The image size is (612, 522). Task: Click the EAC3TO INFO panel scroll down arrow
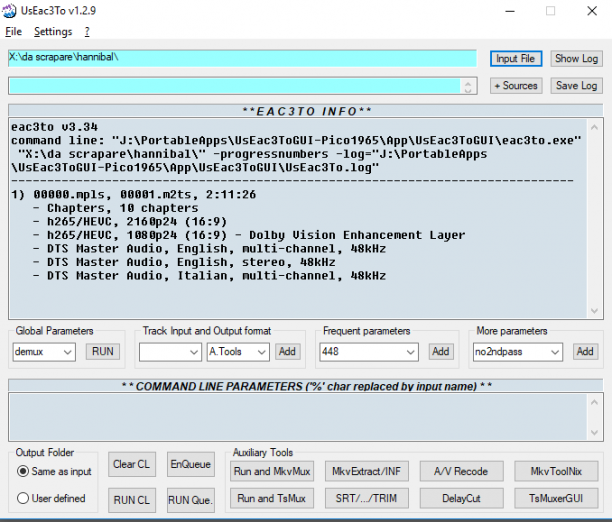pos(594,311)
